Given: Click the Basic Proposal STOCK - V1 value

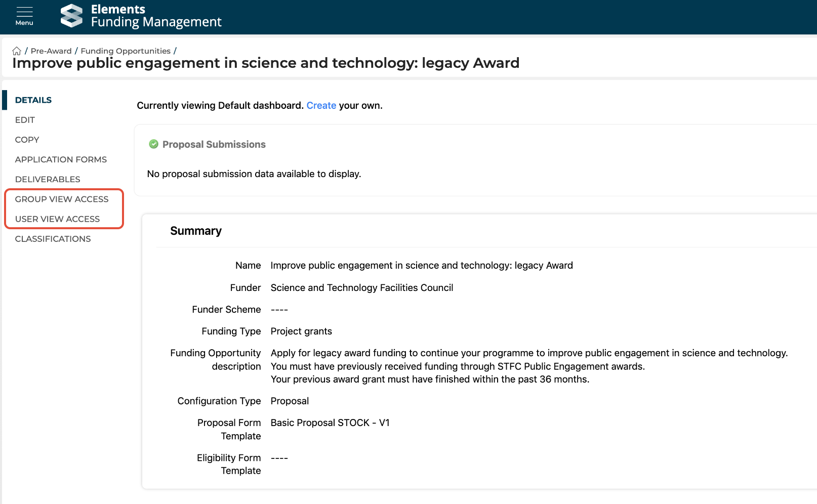Looking at the screenshot, I should 330,423.
